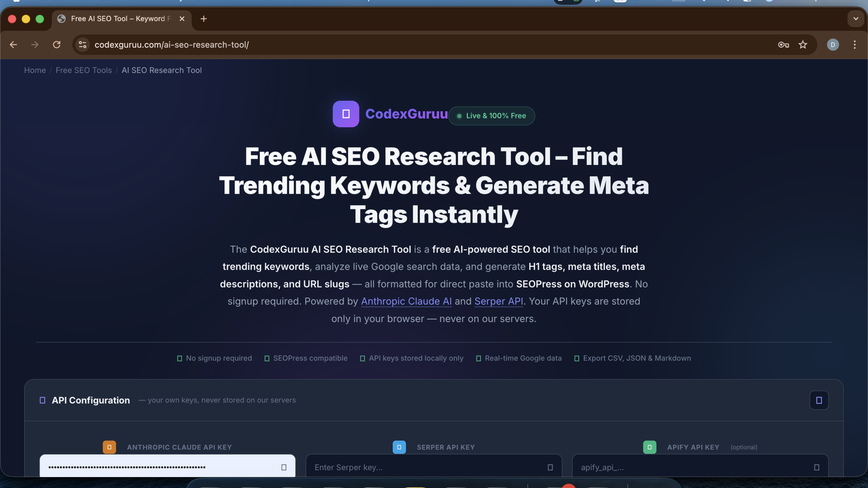Focus the apify_api_ optional key field
The image size is (868, 488).
[700, 467]
